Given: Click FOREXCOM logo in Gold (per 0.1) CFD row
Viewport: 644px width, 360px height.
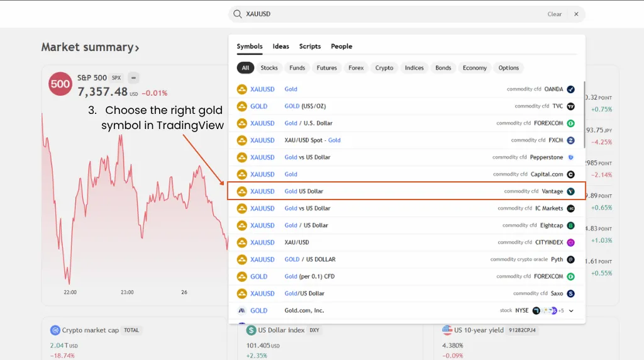Looking at the screenshot, I should coord(570,277).
